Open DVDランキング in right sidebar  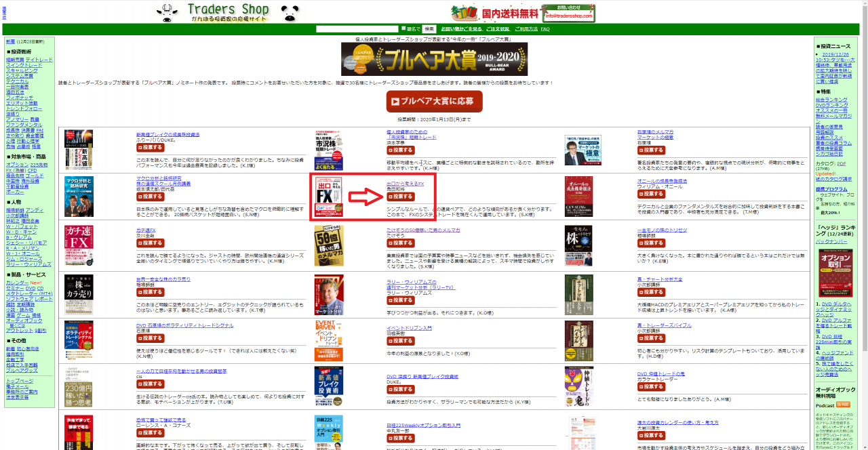832,105
